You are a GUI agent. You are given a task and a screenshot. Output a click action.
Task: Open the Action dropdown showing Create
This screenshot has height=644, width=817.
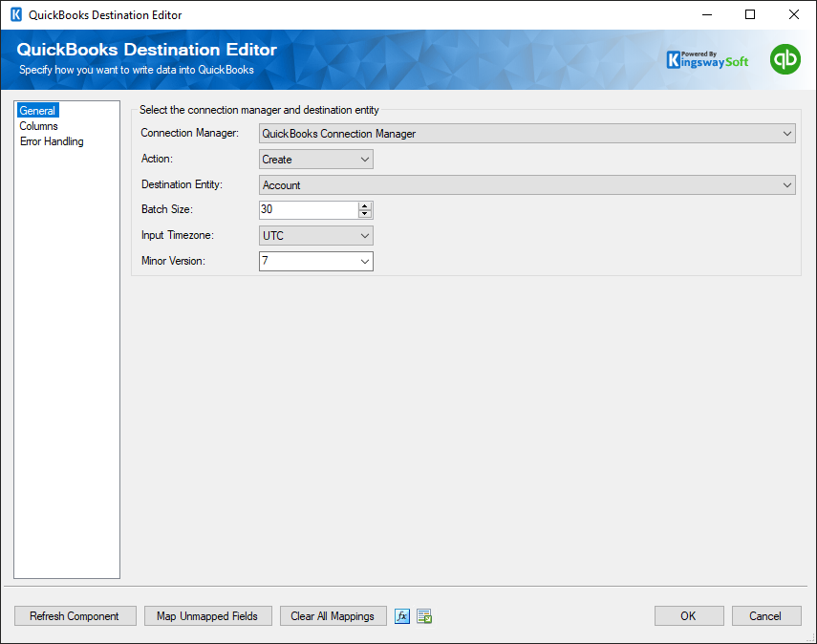[315, 159]
